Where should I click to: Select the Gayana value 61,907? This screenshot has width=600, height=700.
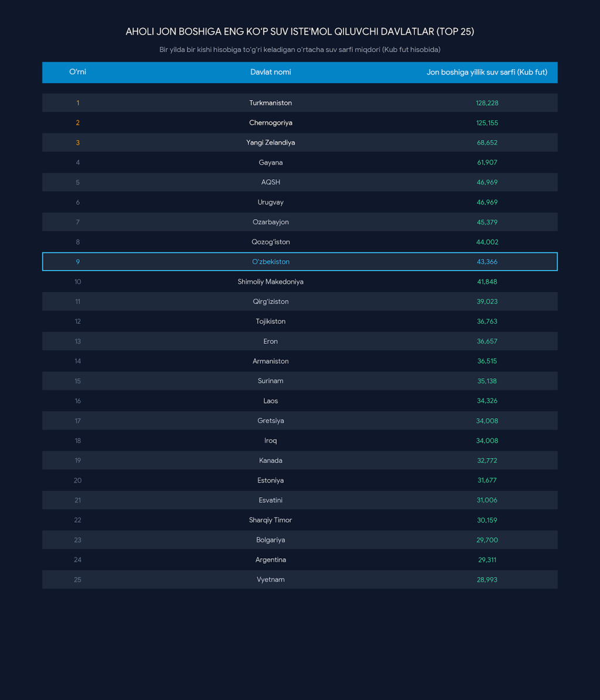tap(486, 162)
